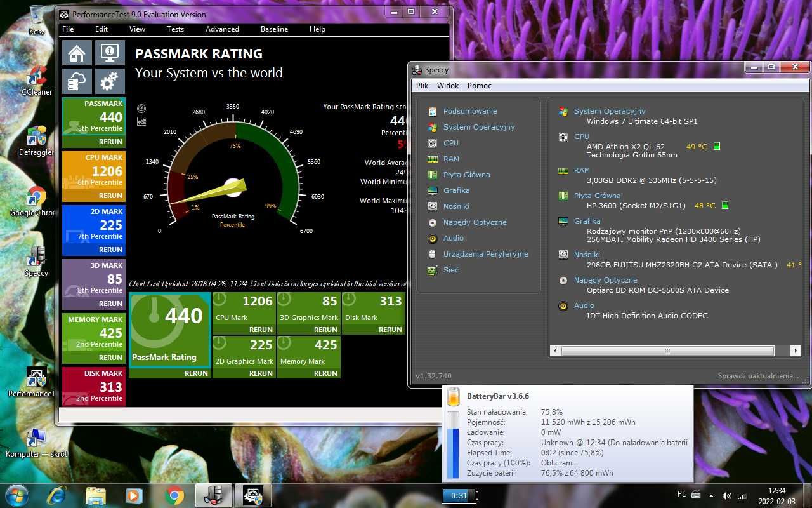Rerun Disk Mark tile in bottom grid
Screen dimensions: 812x508
tap(390, 330)
